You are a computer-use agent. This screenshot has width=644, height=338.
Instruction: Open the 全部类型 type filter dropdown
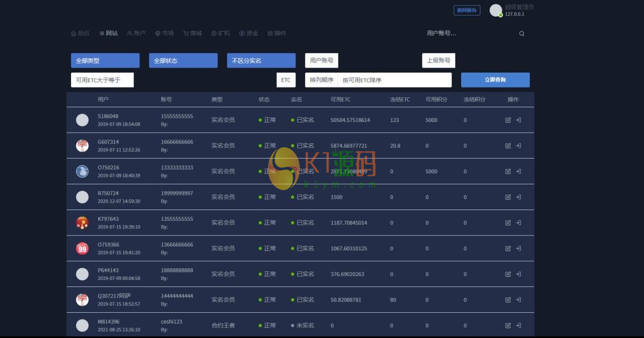pos(105,60)
